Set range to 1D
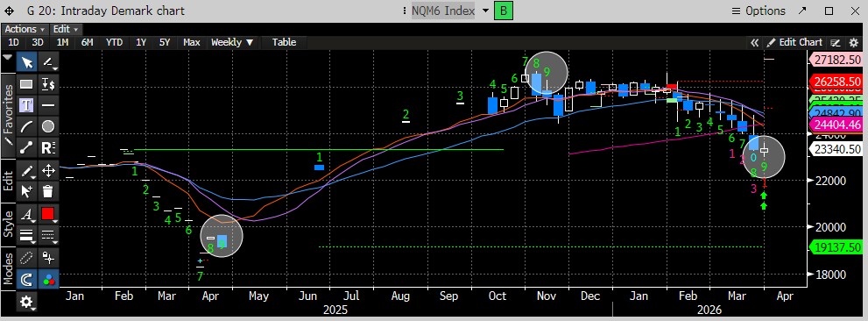868x321 pixels. [x=13, y=42]
